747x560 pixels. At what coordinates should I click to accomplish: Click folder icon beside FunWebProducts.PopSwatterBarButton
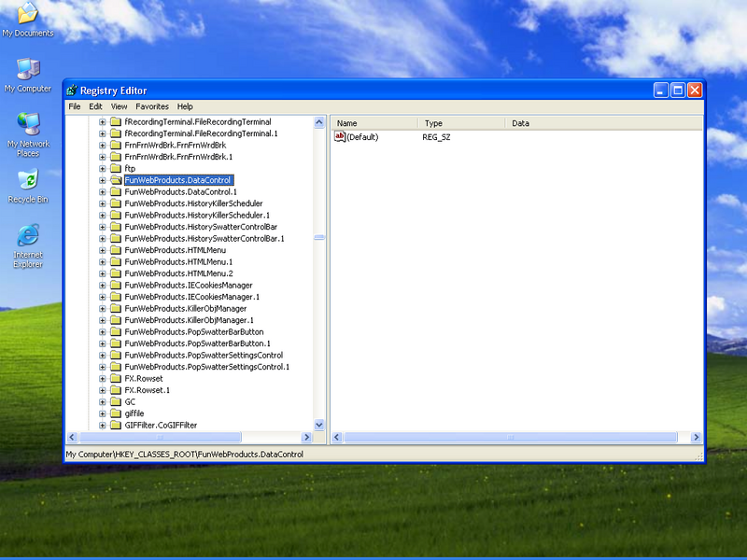[116, 331]
